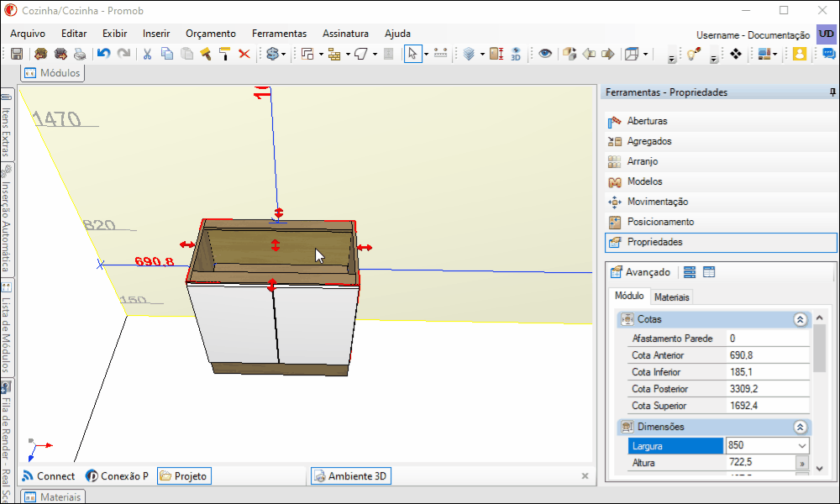840x504 pixels.
Task: Click the layers stack icon
Action: [469, 54]
